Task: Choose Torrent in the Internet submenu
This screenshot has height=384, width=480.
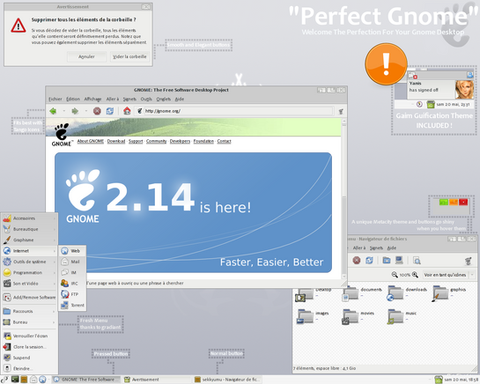Action: click(x=72, y=305)
